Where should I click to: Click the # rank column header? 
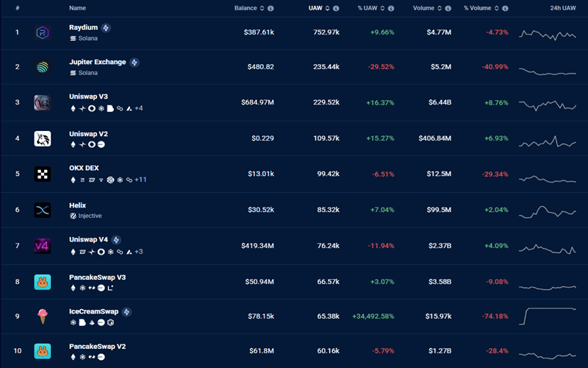(x=17, y=8)
